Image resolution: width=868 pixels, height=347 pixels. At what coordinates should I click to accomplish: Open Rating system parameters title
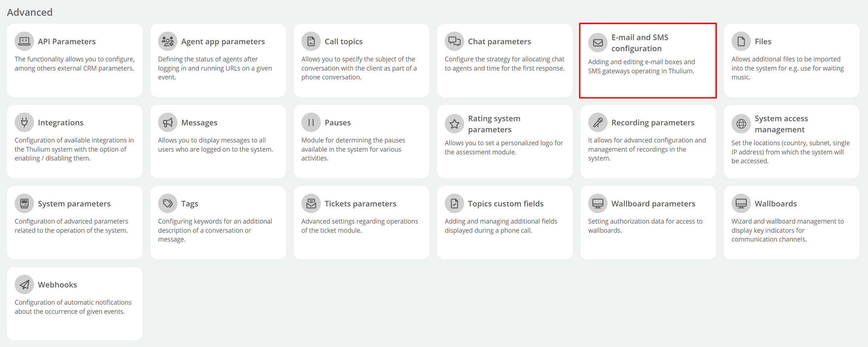(x=494, y=124)
